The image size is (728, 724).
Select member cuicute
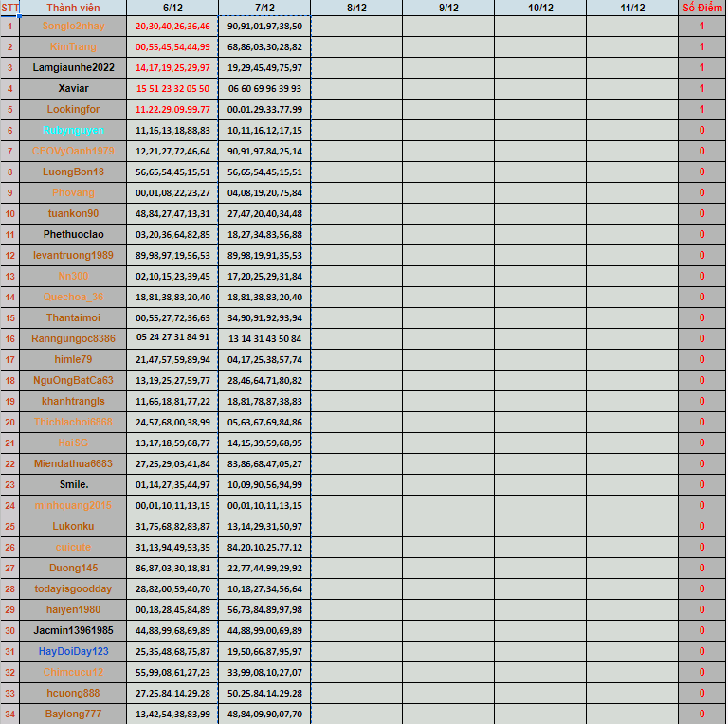73,547
